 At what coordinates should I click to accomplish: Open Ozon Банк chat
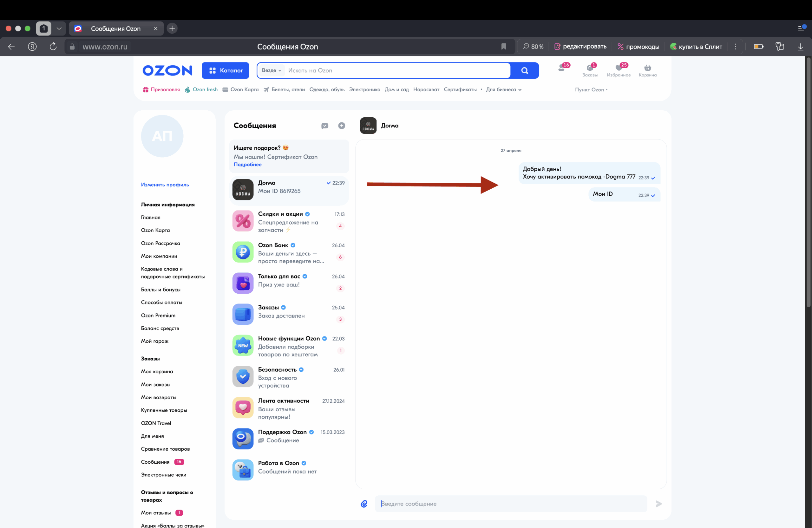pos(289,252)
